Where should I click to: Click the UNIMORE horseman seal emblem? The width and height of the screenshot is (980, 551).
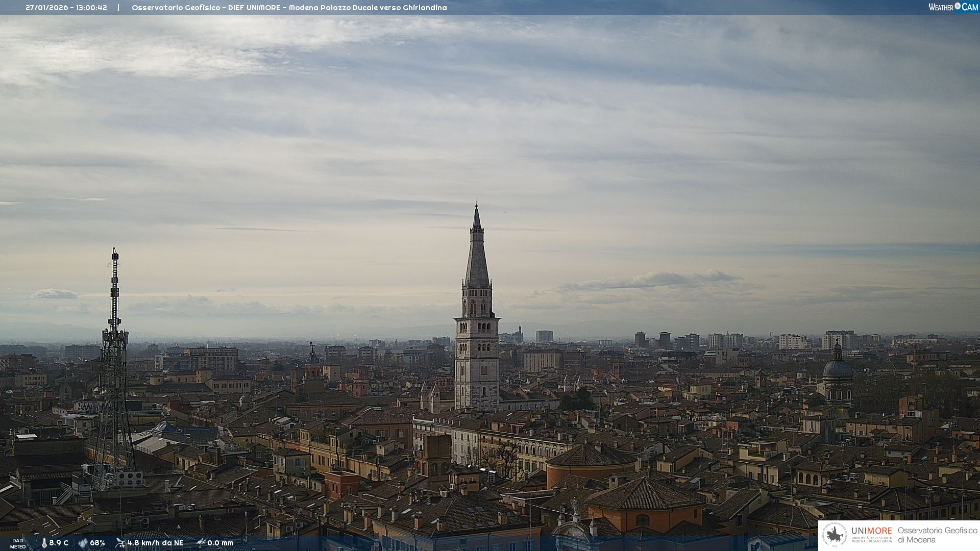835,535
